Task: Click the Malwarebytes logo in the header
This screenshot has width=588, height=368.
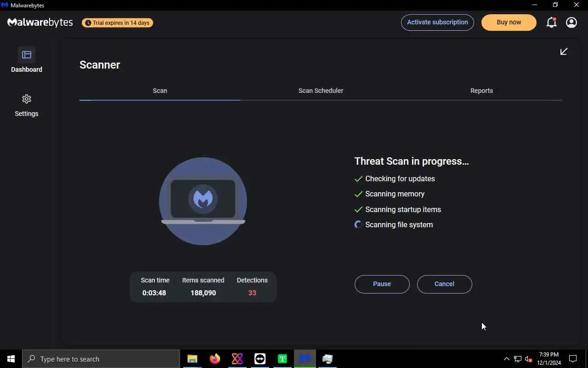Action: (40, 23)
